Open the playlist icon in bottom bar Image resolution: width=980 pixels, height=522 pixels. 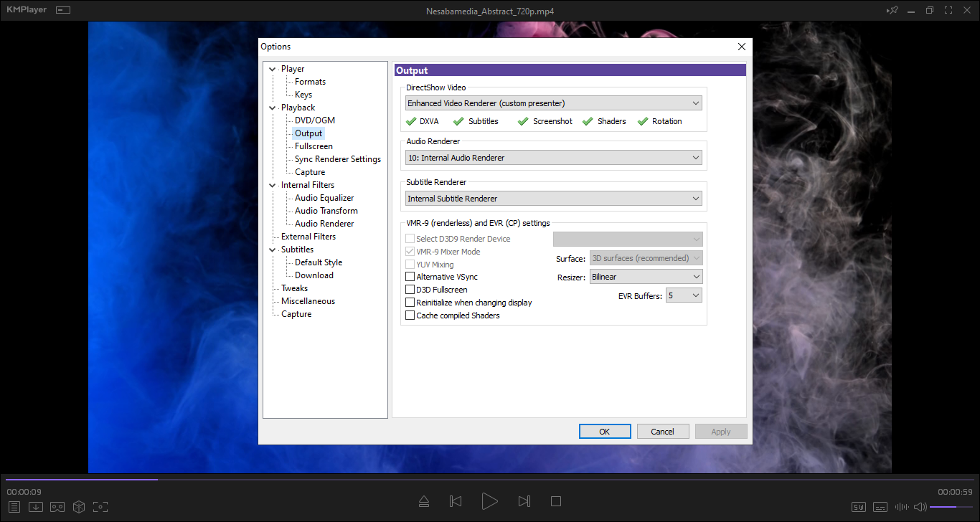click(14, 507)
